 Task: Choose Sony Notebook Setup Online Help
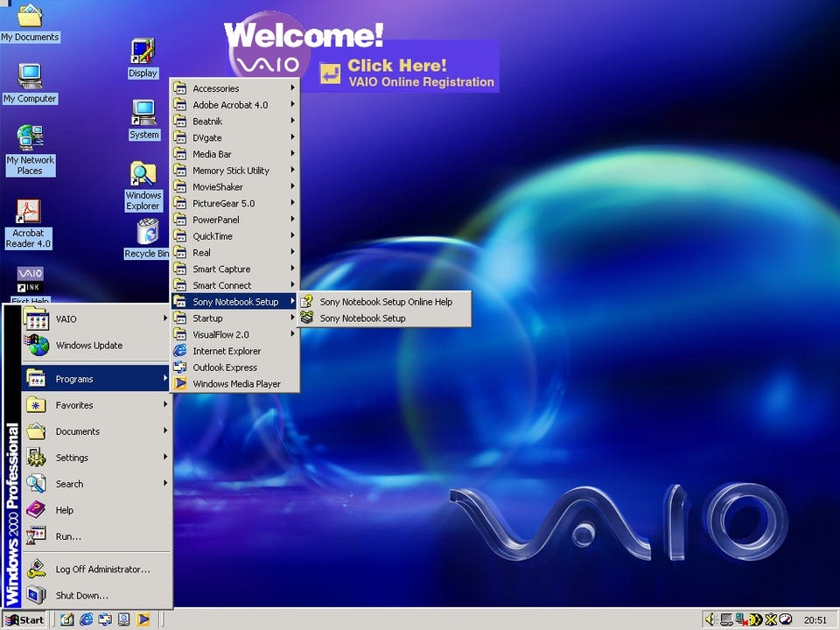pyautogui.click(x=385, y=302)
